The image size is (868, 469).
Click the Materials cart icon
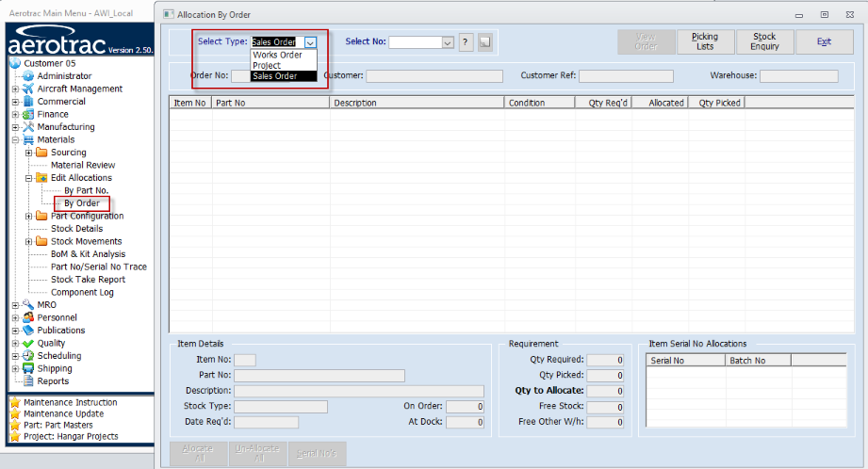tap(28, 139)
